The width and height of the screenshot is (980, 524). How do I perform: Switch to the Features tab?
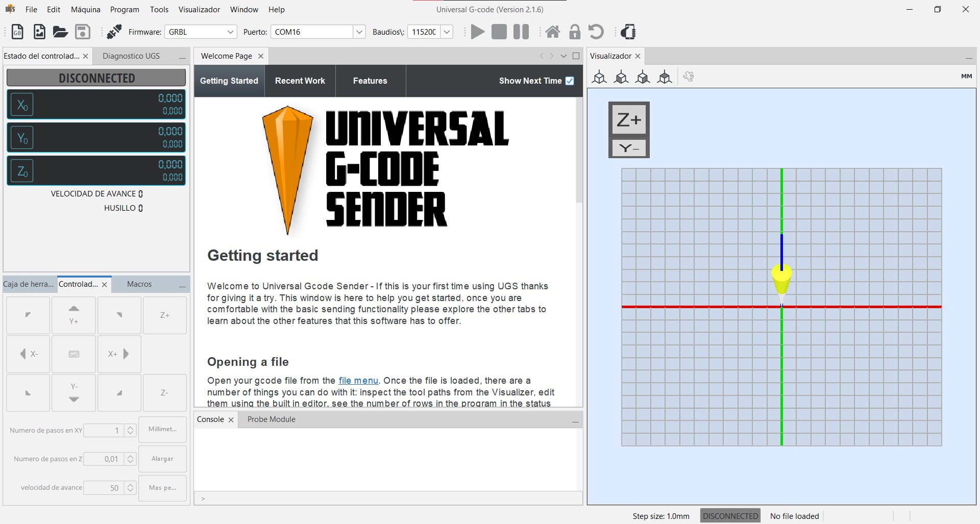[x=370, y=81]
